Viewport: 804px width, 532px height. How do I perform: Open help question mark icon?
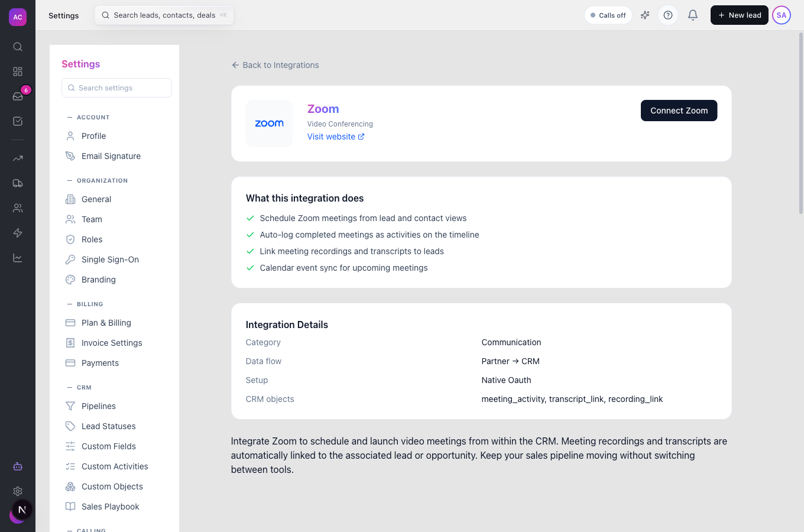click(x=668, y=15)
